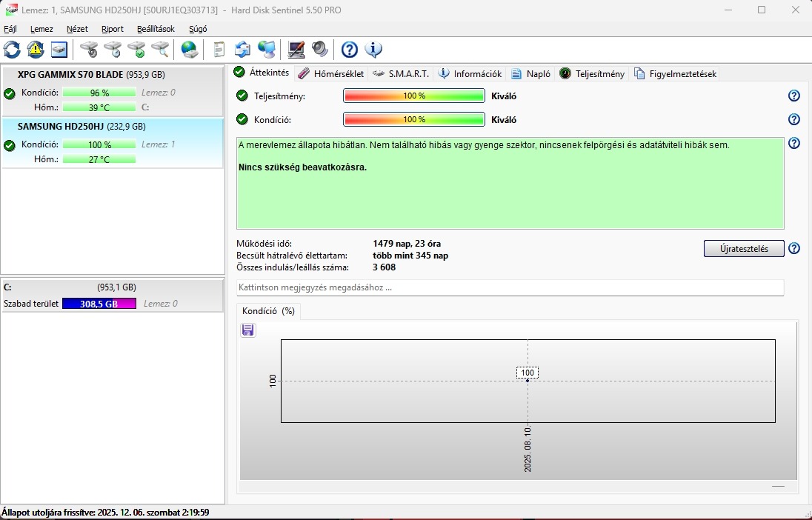Click the blue question mark help toolbar icon

click(x=350, y=49)
